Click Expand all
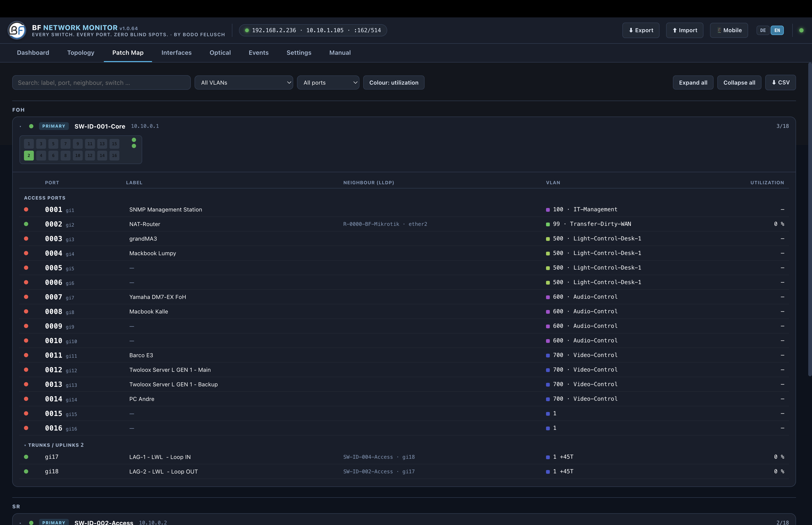Image resolution: width=812 pixels, height=525 pixels. (693, 82)
